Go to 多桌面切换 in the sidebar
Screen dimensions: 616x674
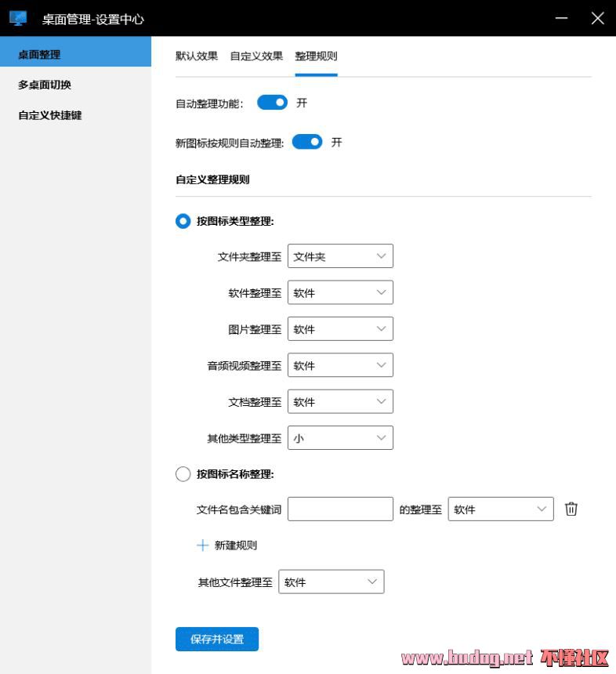[45, 85]
